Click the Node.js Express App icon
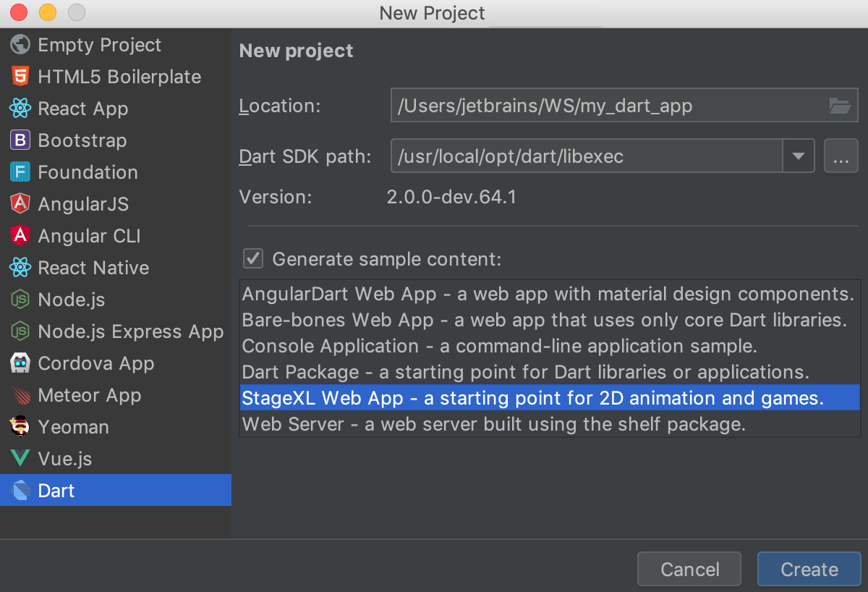Image resolution: width=868 pixels, height=592 pixels. pyautogui.click(x=20, y=331)
